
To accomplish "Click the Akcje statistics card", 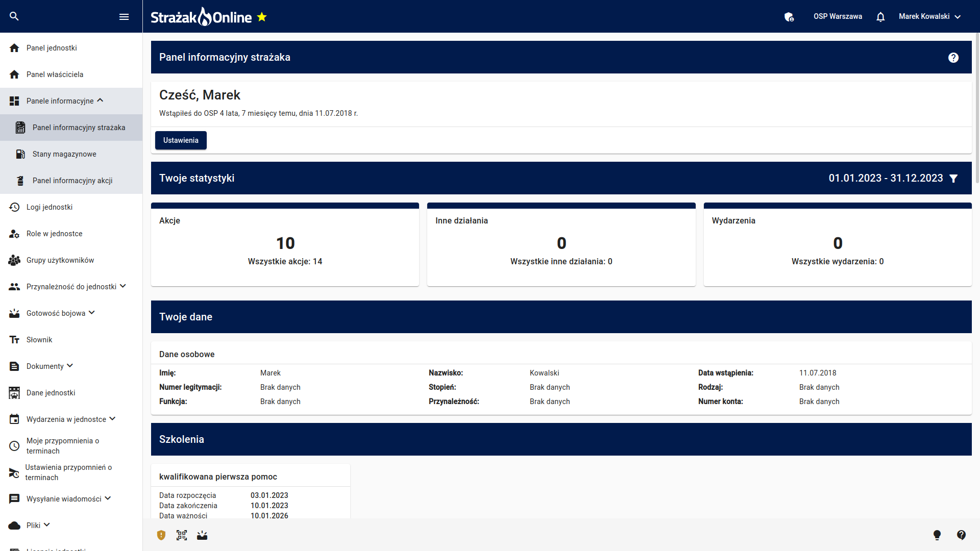I will 285,244.
